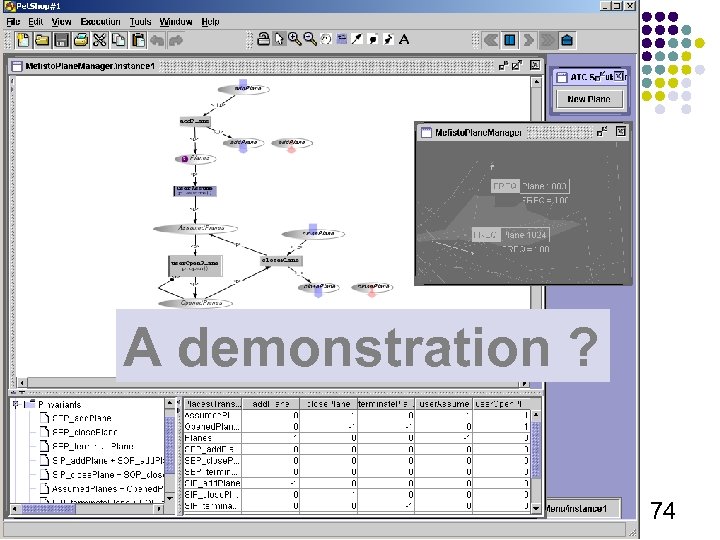Click the Places\trans... column header
The height and width of the screenshot is (540, 720).
(x=213, y=404)
